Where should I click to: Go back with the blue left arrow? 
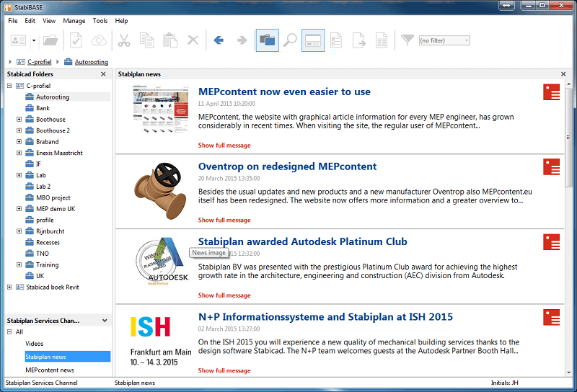219,40
